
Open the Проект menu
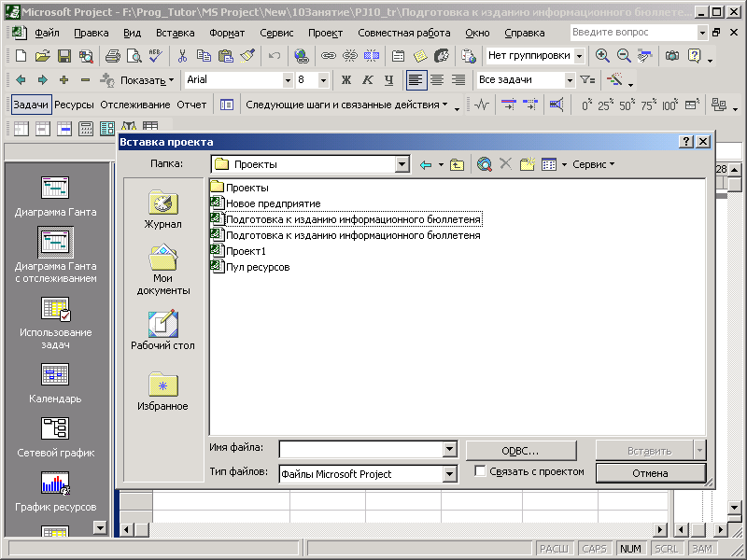tap(325, 33)
